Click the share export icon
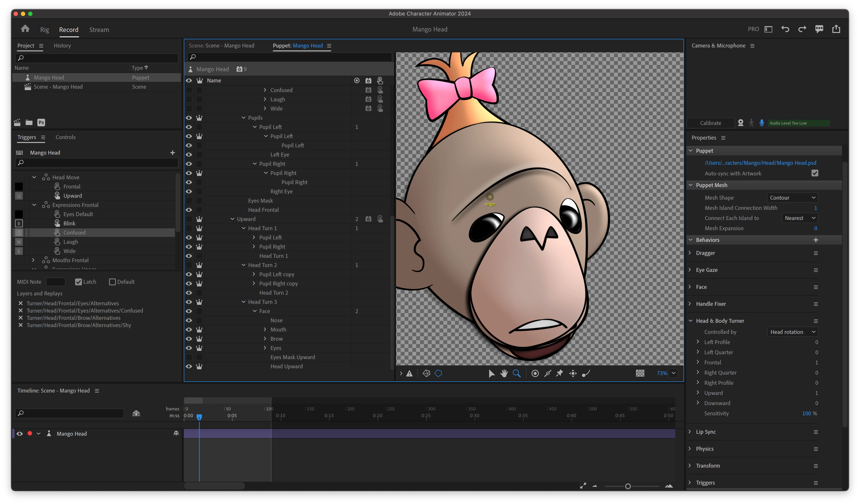 836,29
